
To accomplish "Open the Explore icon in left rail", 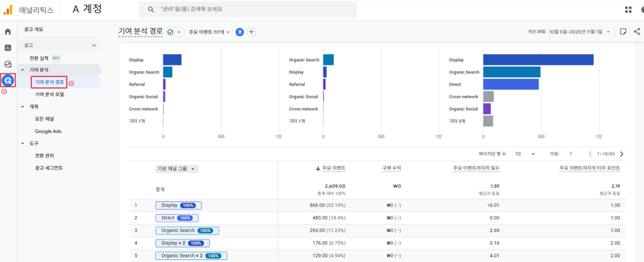I will click(x=8, y=64).
